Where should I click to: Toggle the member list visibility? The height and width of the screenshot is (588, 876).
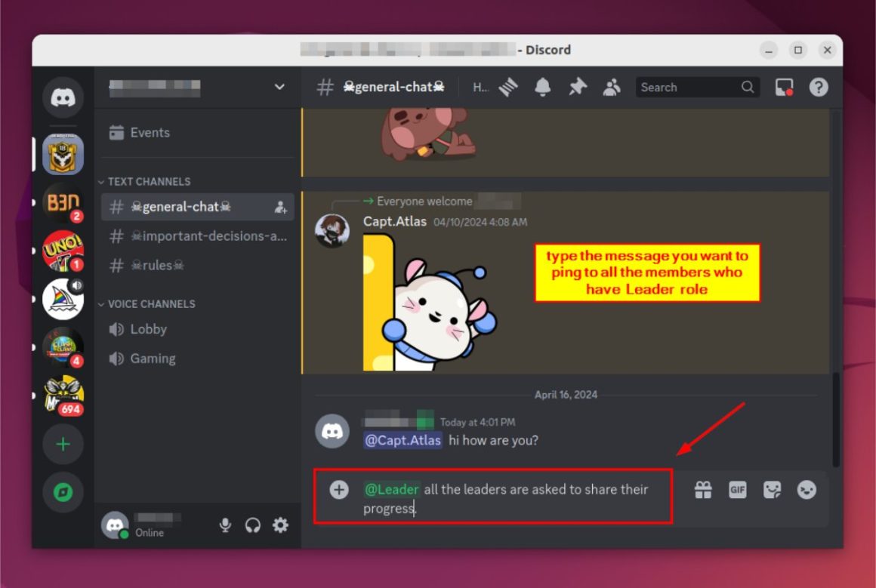(612, 87)
